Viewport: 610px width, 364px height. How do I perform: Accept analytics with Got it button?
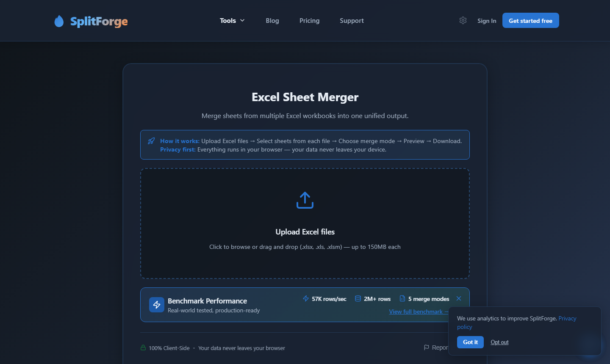[470, 342]
